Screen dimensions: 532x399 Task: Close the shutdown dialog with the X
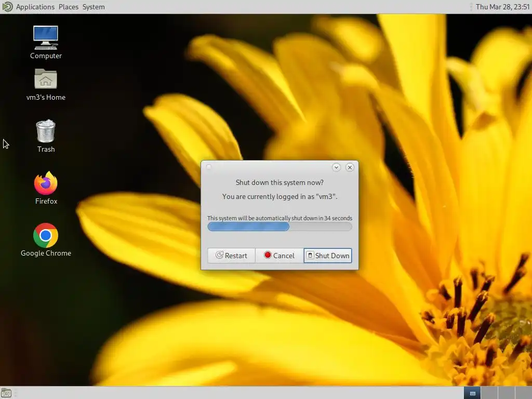pos(350,167)
